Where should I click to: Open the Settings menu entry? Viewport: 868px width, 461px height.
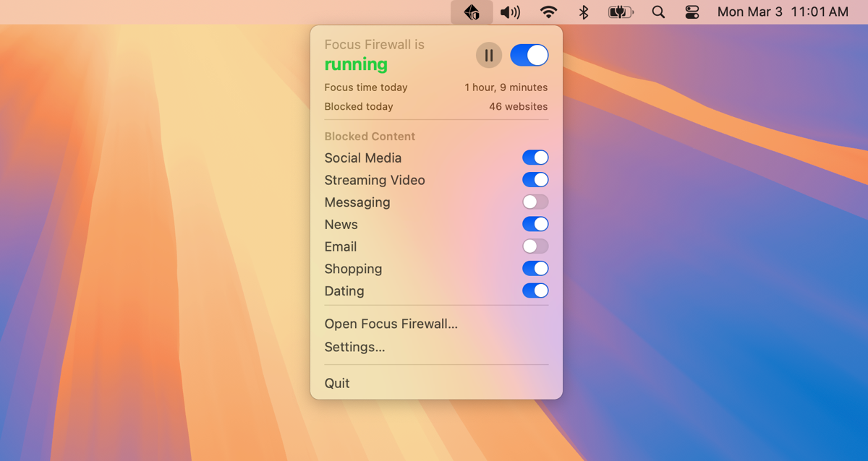pos(354,347)
